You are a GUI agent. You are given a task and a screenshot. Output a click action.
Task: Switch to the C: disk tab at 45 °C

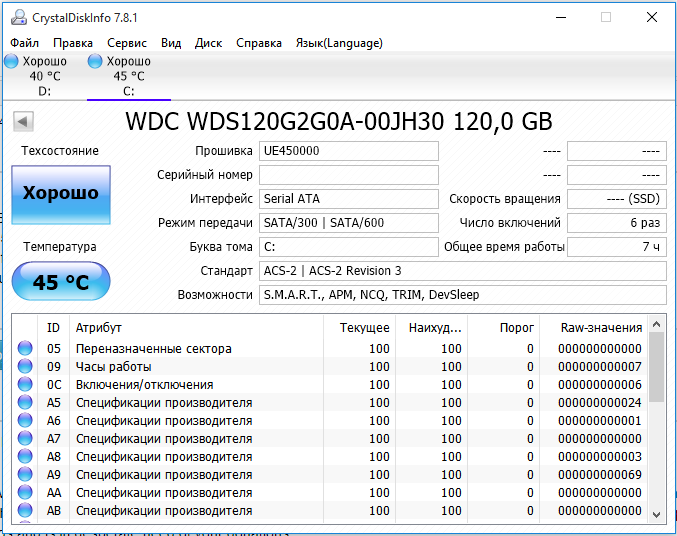click(x=128, y=76)
